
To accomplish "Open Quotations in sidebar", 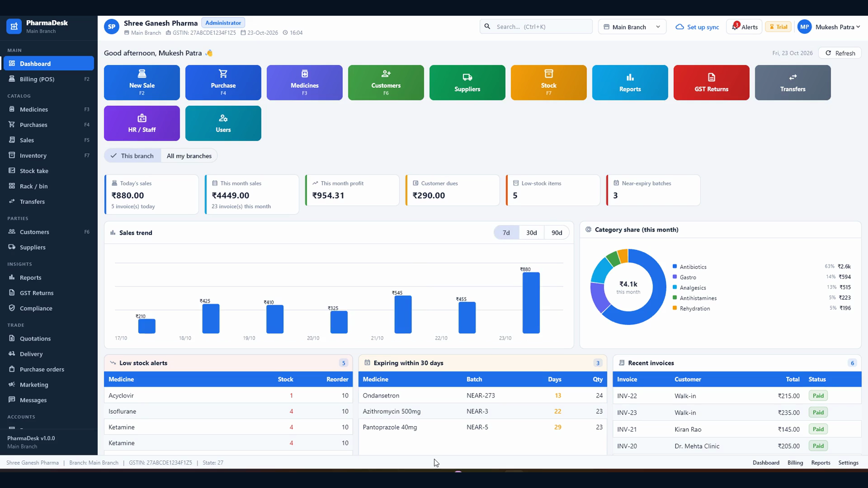I will [49, 338].
